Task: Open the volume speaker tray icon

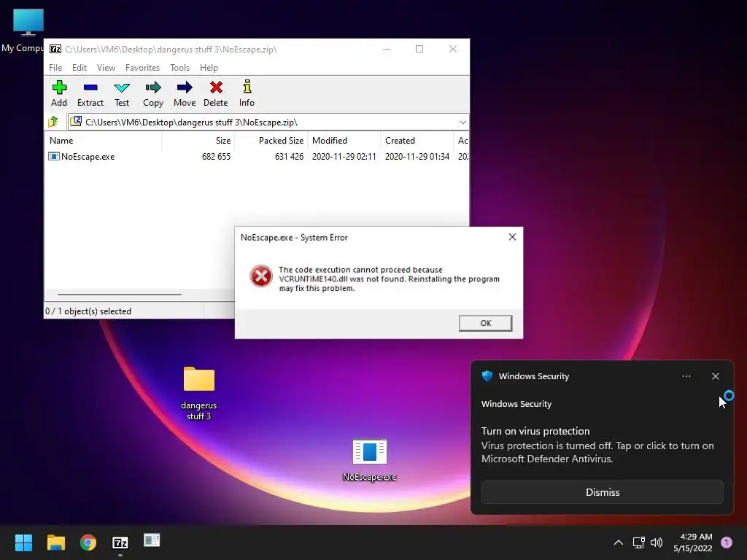Action: (x=656, y=542)
